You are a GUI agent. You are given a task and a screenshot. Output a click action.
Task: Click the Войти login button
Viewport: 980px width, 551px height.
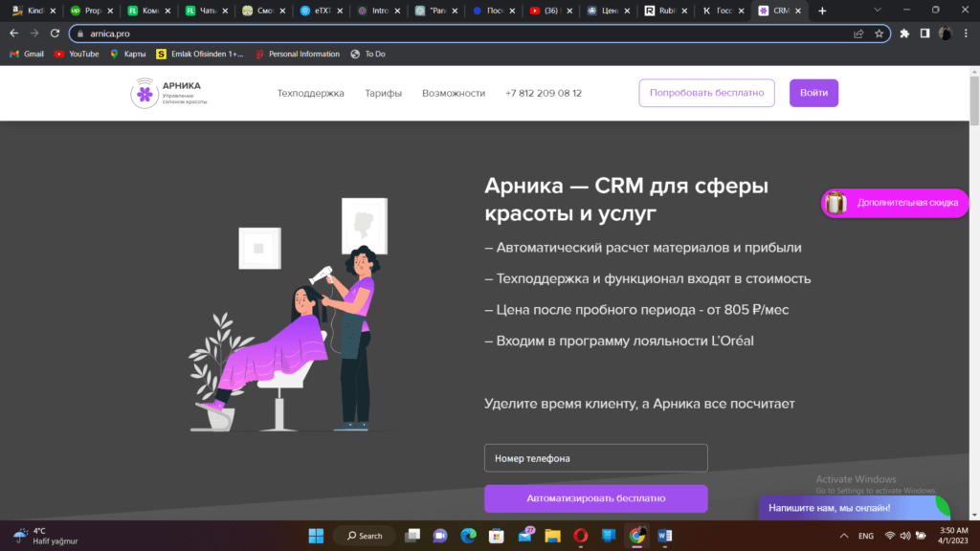click(x=813, y=94)
